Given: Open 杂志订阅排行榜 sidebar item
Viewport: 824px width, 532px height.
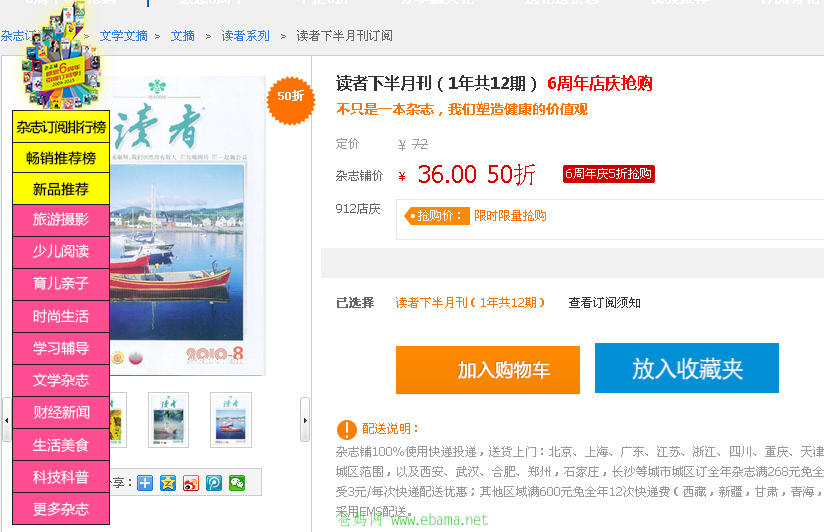Looking at the screenshot, I should tap(61, 127).
